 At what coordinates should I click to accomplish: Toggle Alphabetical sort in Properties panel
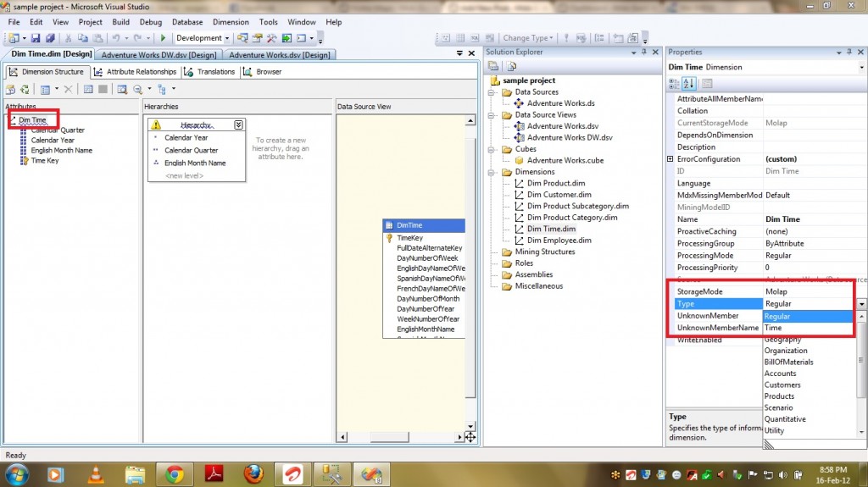[x=688, y=83]
